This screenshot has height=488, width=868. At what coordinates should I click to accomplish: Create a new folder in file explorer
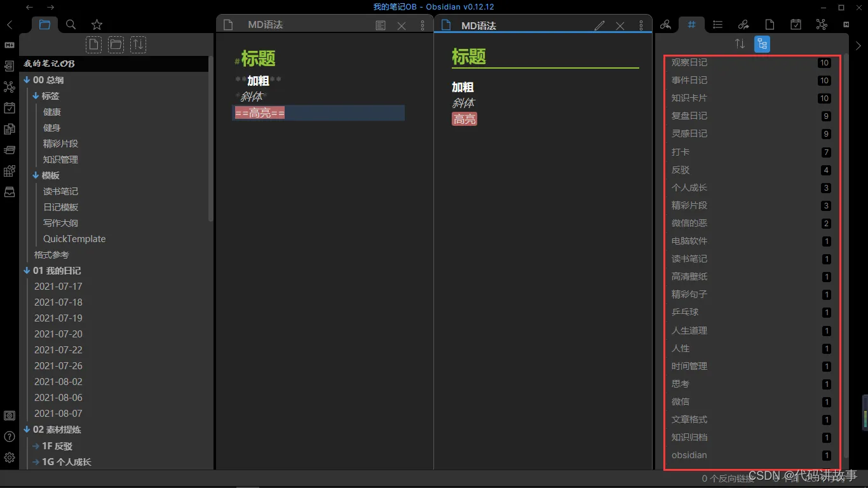pyautogui.click(x=116, y=44)
